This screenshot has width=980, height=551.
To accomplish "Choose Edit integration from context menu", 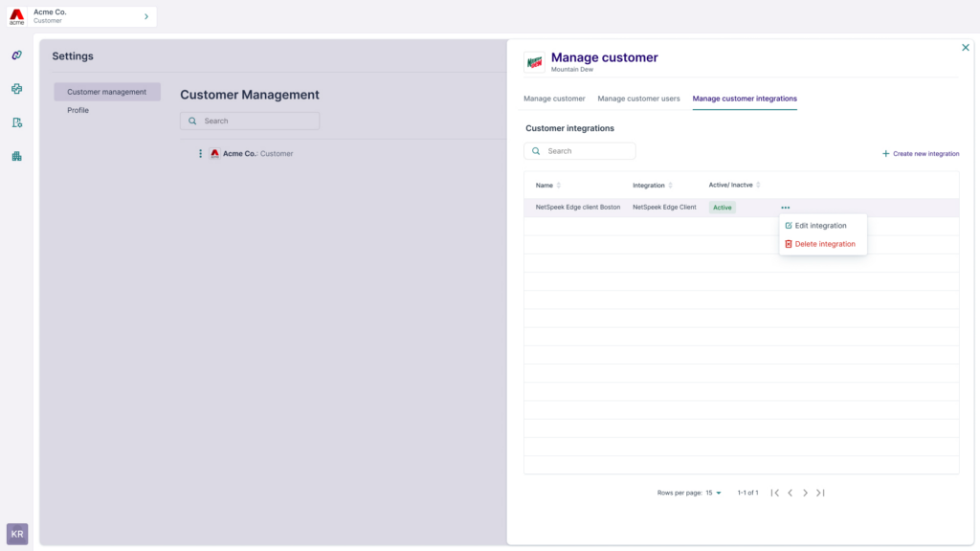I will click(x=820, y=226).
